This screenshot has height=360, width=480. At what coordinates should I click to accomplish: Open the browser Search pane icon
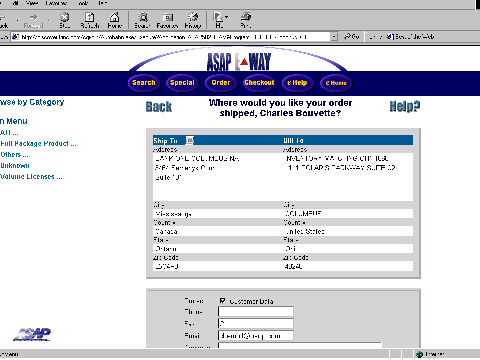coord(143,20)
